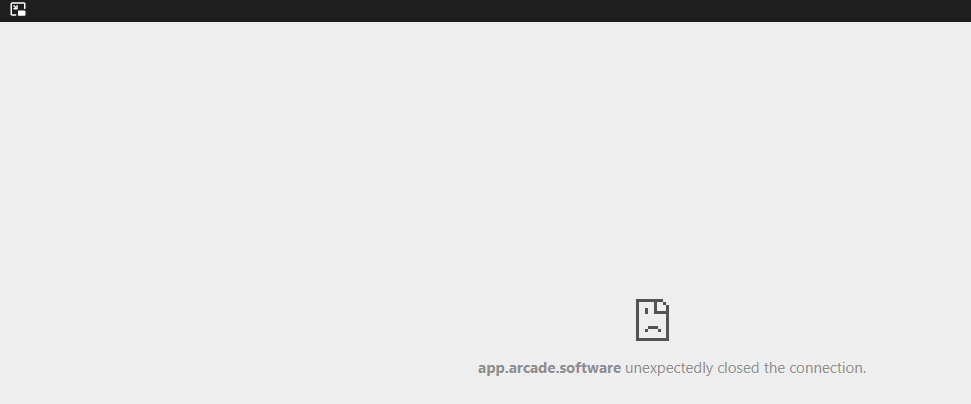This screenshot has height=404, width=971.
Task: Click the sad page error icon
Action: point(652,320)
